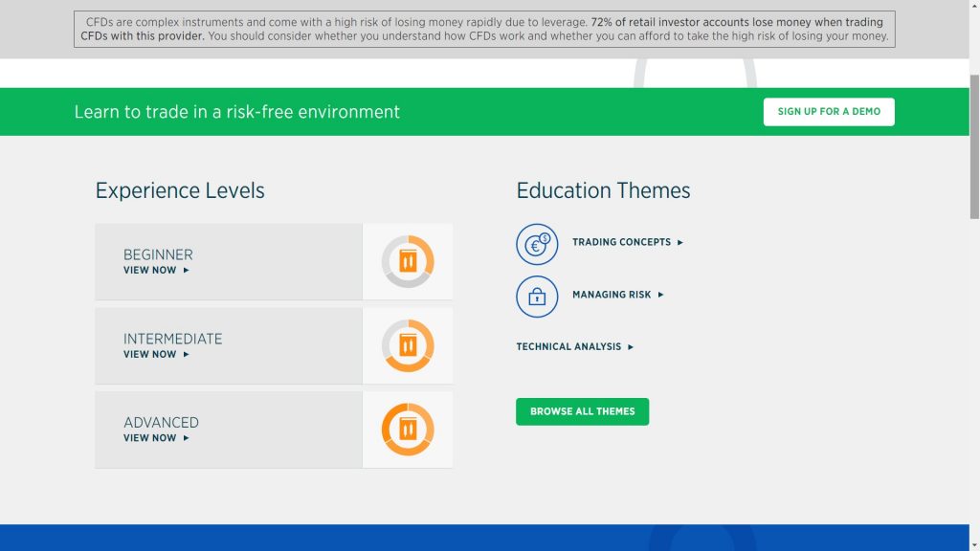Select the Advanced experience level heading

pos(161,422)
